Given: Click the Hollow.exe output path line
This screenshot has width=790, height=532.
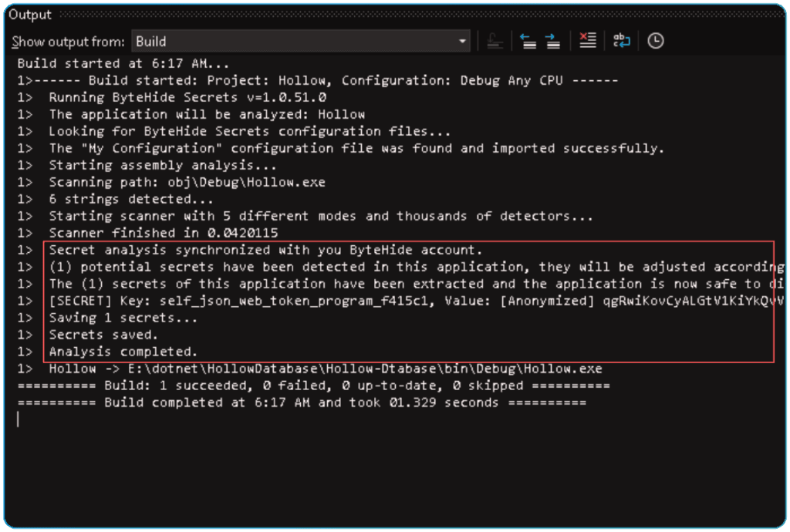Looking at the screenshot, I should pos(326,369).
